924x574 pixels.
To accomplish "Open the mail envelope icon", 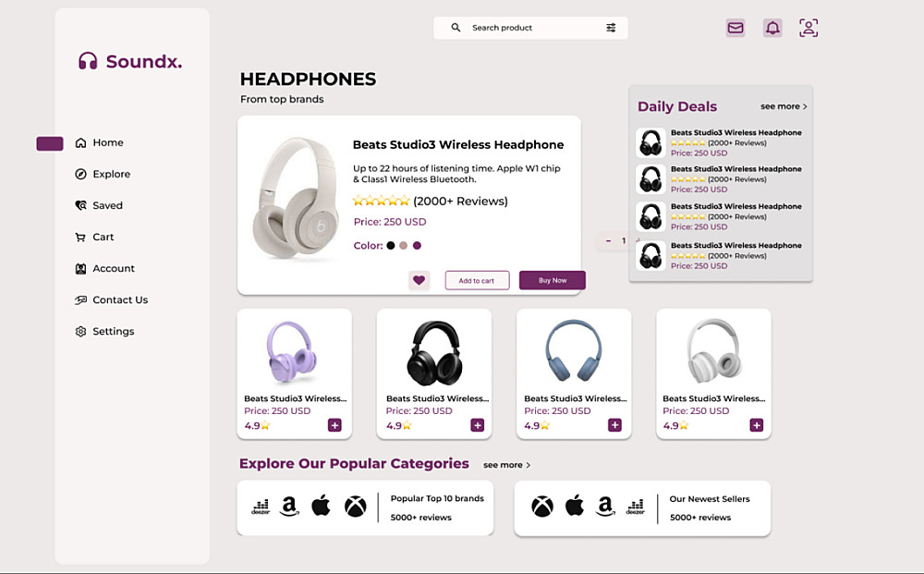I will point(735,28).
